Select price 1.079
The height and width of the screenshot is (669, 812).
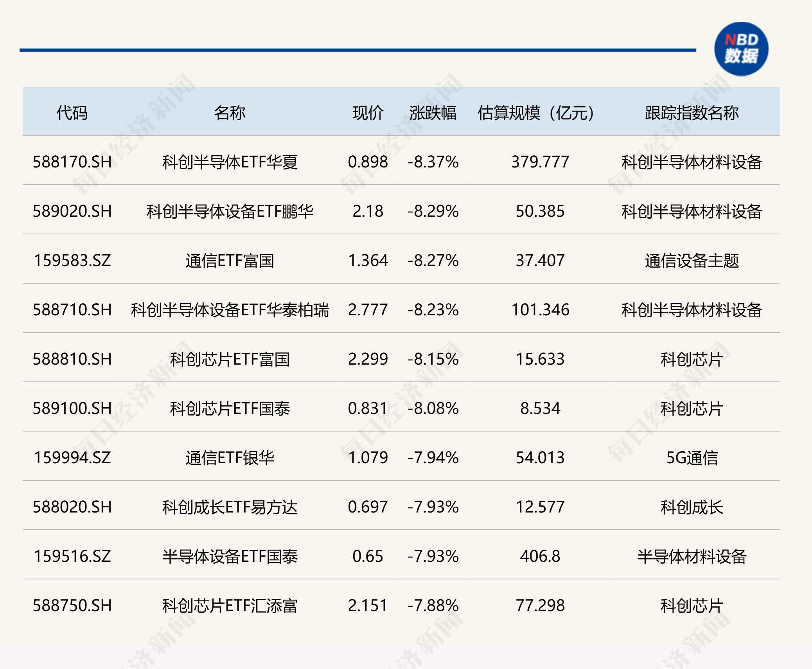point(368,458)
